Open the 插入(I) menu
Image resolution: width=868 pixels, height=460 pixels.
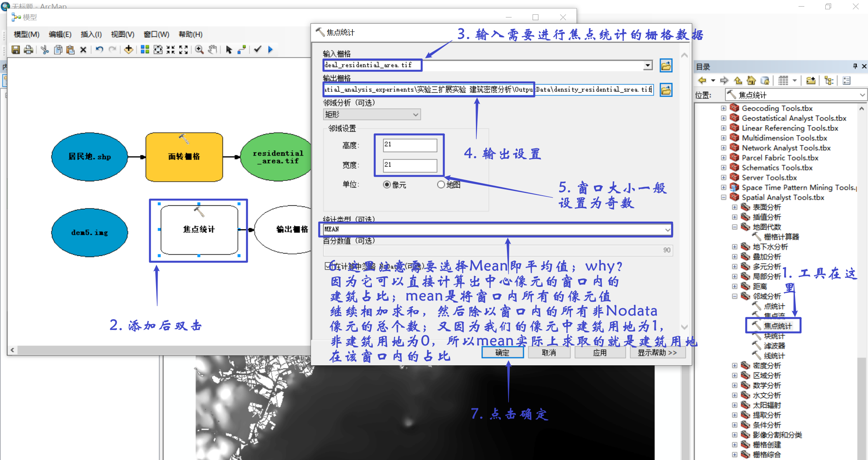tap(91, 35)
